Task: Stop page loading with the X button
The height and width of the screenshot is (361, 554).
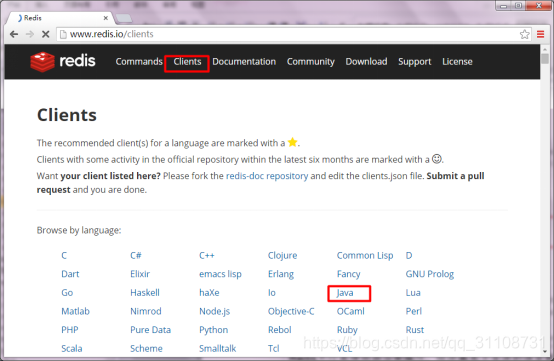Action: [46, 34]
